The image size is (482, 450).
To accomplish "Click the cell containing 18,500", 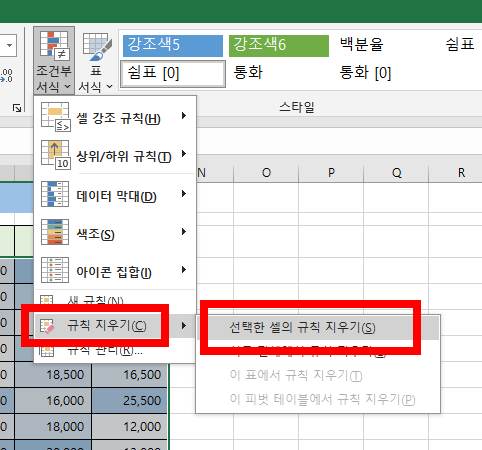I will (x=53, y=375).
